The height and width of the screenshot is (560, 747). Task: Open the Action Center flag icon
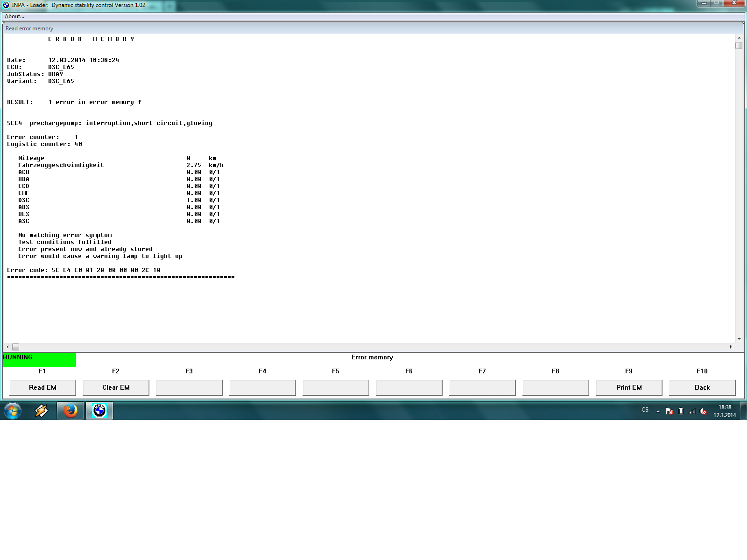click(669, 411)
